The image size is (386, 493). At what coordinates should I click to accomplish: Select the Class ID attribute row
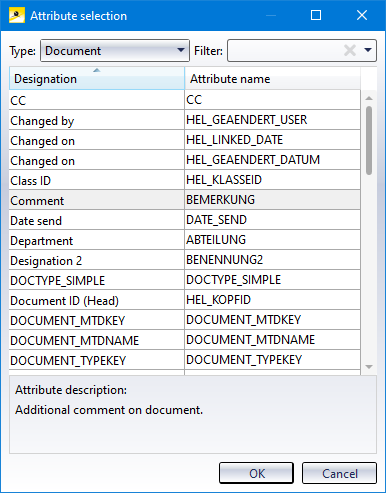point(185,180)
